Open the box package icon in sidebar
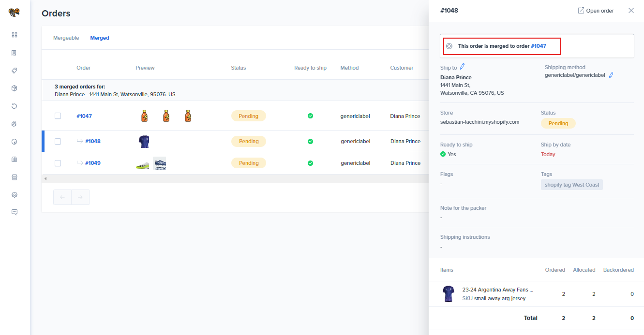The image size is (644, 335). pyautogui.click(x=15, y=88)
